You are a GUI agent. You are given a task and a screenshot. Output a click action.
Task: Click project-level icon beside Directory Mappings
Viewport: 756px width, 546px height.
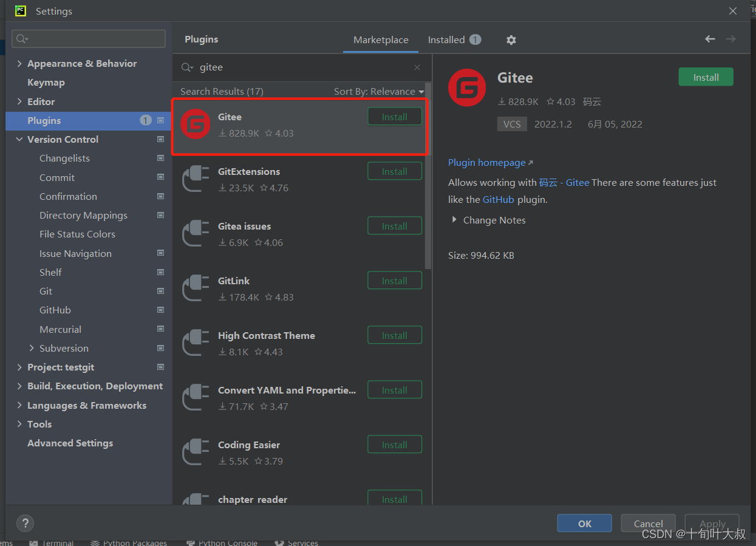(x=160, y=215)
